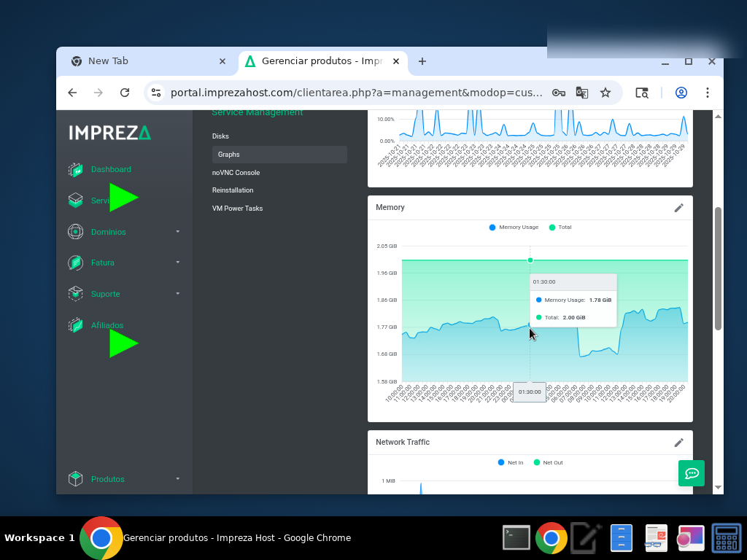The height and width of the screenshot is (560, 747).
Task: Click the Produtos cube icon
Action: coord(75,478)
